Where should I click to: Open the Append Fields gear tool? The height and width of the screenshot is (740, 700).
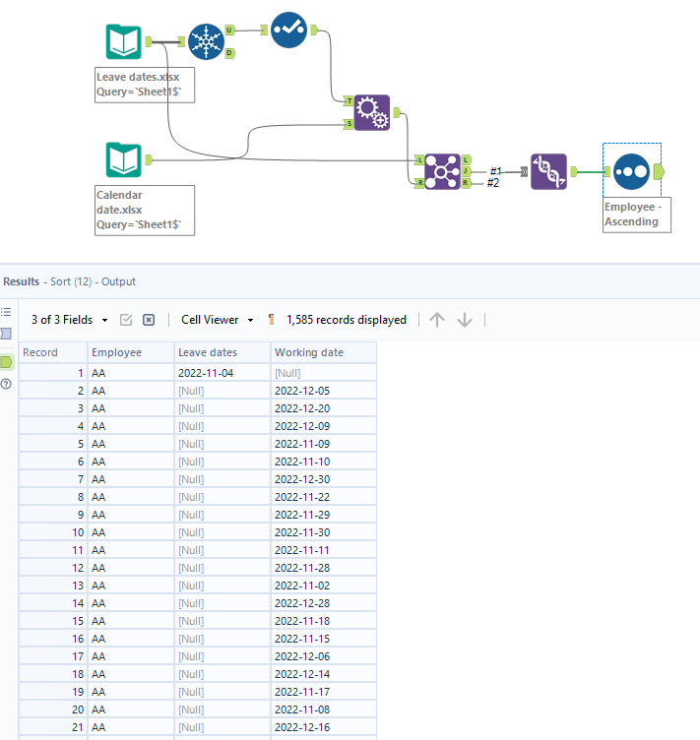(x=372, y=113)
